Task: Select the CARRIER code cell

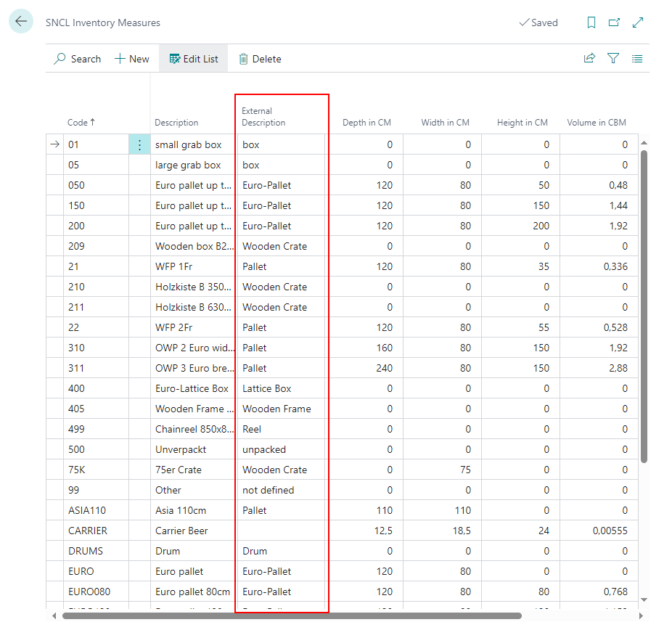Action: coord(87,531)
